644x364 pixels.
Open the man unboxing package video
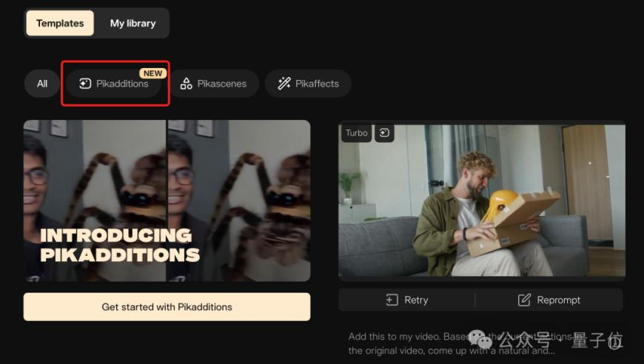[482, 200]
